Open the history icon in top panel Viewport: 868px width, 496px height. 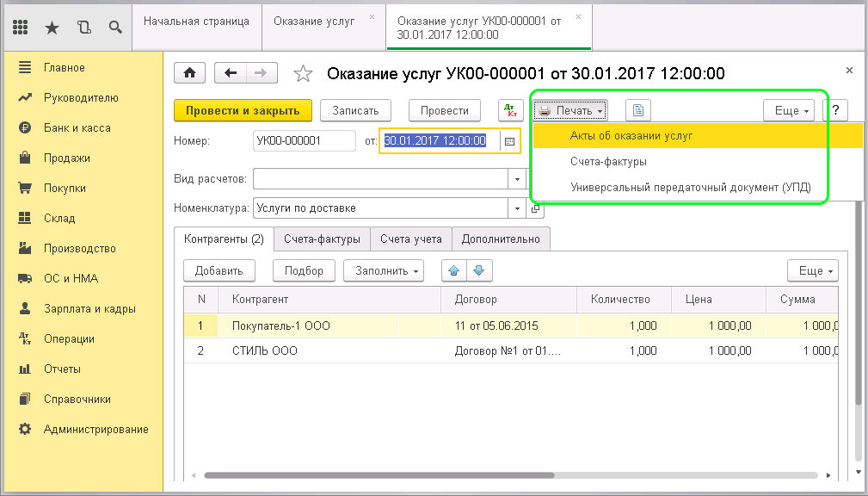pyautogui.click(x=84, y=27)
